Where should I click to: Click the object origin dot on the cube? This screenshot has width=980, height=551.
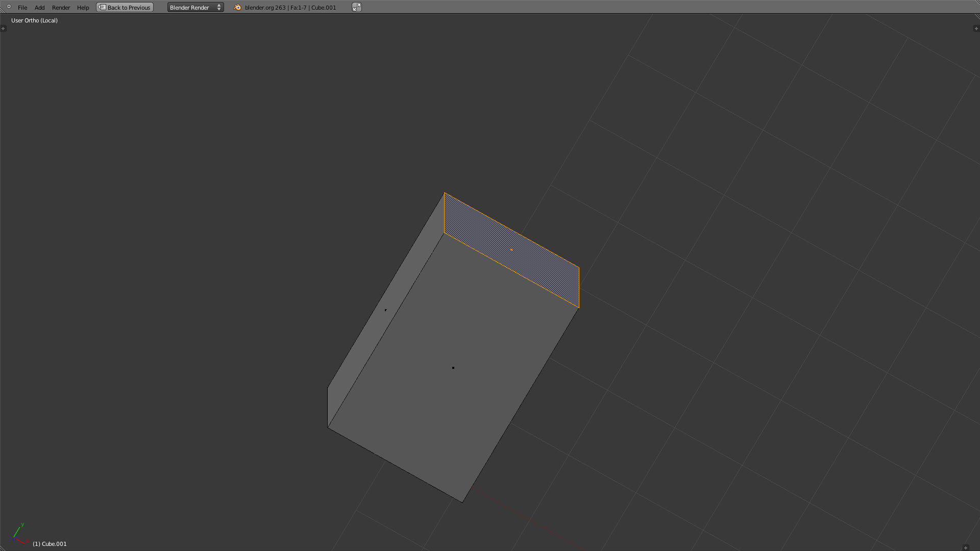tap(453, 367)
